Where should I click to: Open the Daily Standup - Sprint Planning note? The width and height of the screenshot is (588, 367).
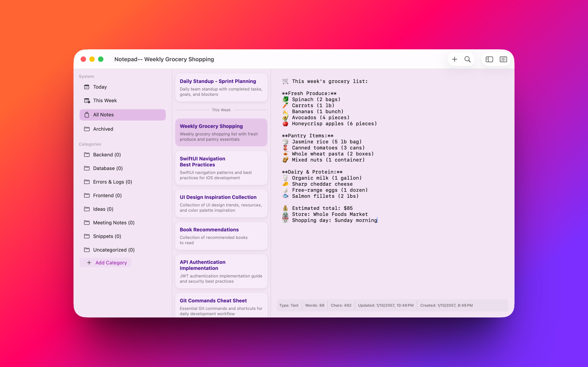pyautogui.click(x=221, y=87)
